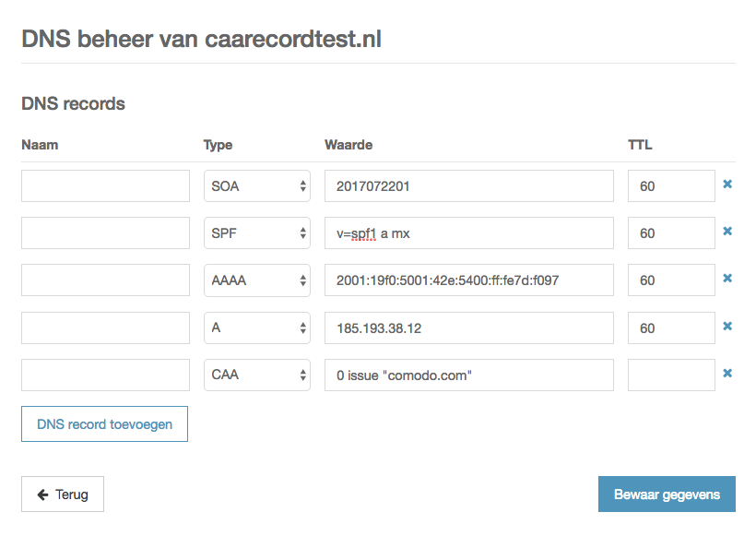Viewport: 756px width, 548px height.
Task: Delete the AAAA record row
Action: [x=727, y=280]
